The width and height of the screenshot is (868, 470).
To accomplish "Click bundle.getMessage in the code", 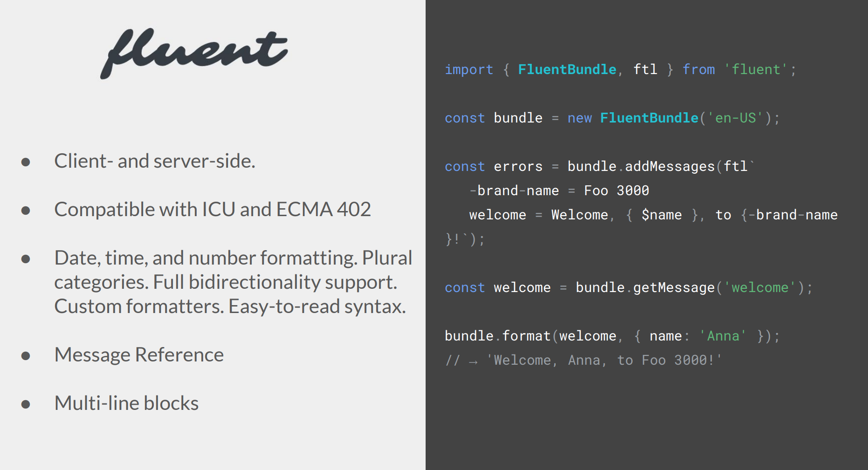I will (x=645, y=287).
